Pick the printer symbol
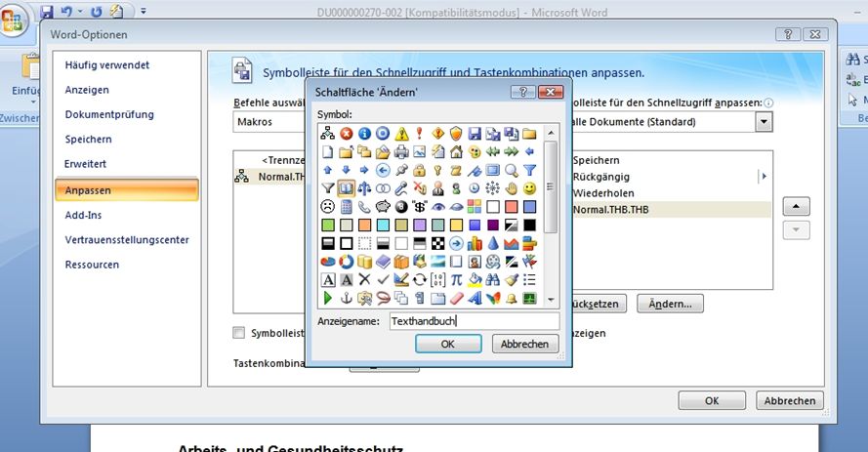 401,151
